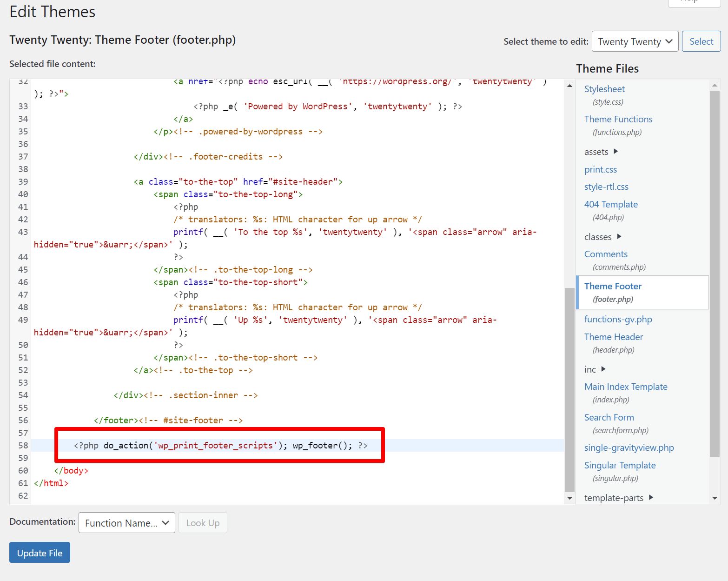This screenshot has height=581, width=728.
Task: Open the single-gravityview.php file
Action: pos(629,448)
